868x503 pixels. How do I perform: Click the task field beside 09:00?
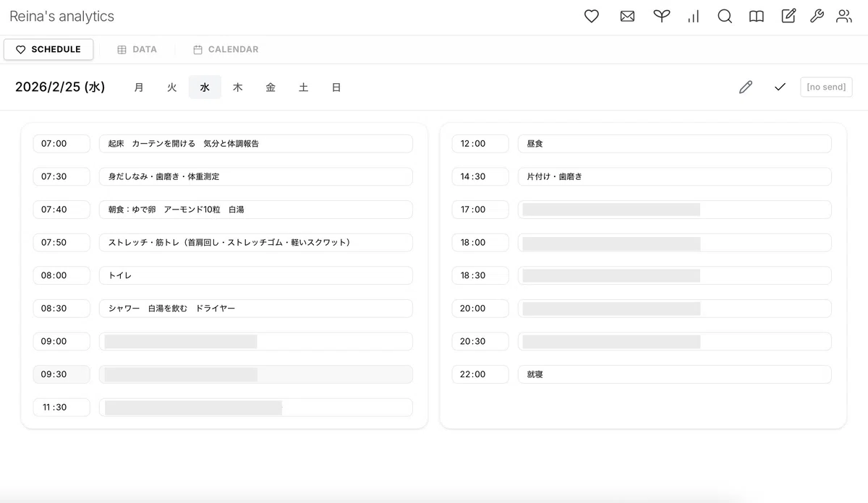(256, 341)
